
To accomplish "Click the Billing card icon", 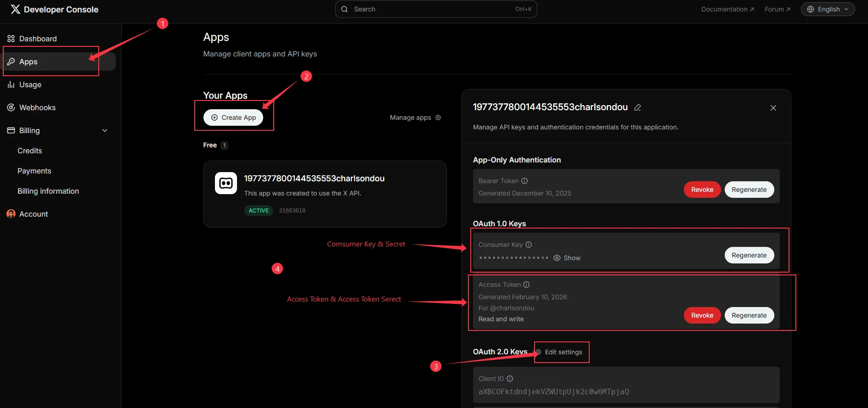I will 11,130.
